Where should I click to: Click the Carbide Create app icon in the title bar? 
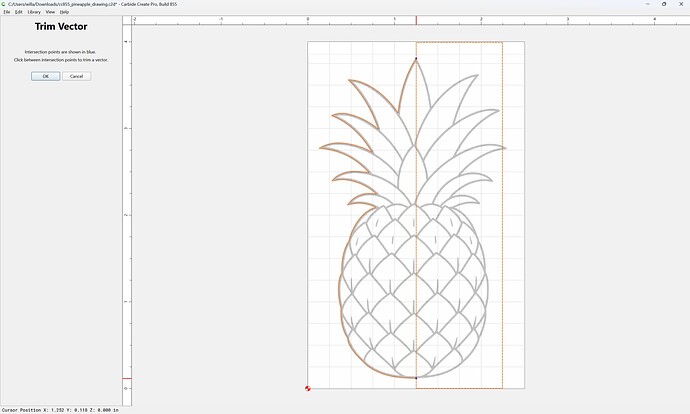click(x=4, y=4)
